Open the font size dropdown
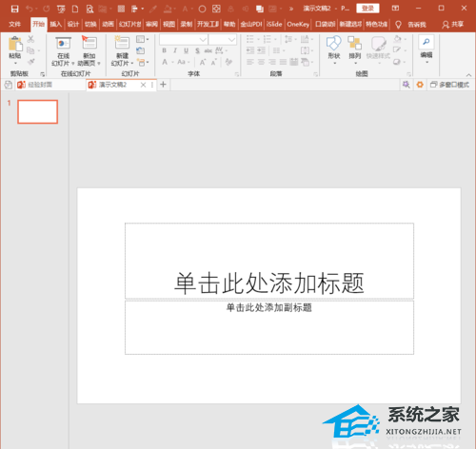Screen dimensions: 476x449 pos(232,40)
